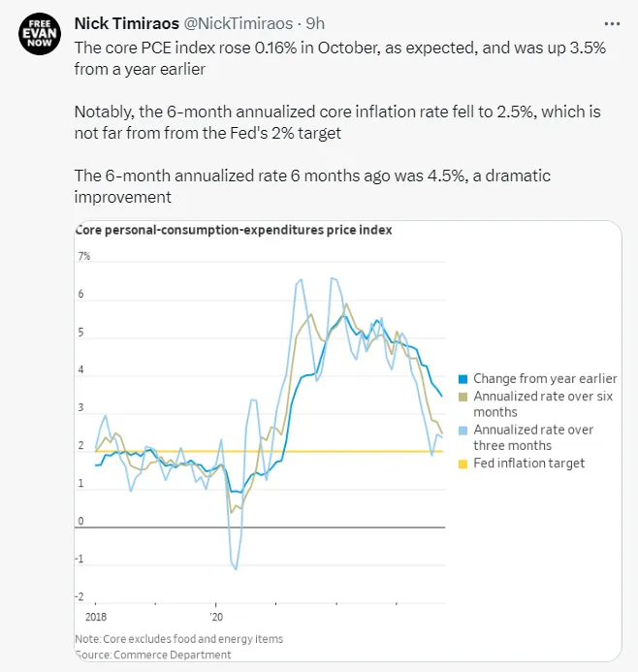Click the light-blue three-month rate swatch

tap(463, 431)
